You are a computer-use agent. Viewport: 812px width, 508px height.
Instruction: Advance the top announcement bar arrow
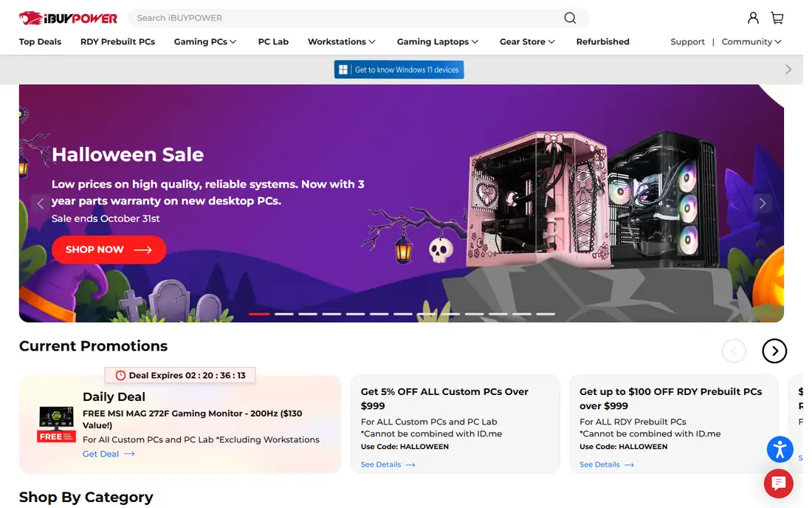[x=788, y=69]
